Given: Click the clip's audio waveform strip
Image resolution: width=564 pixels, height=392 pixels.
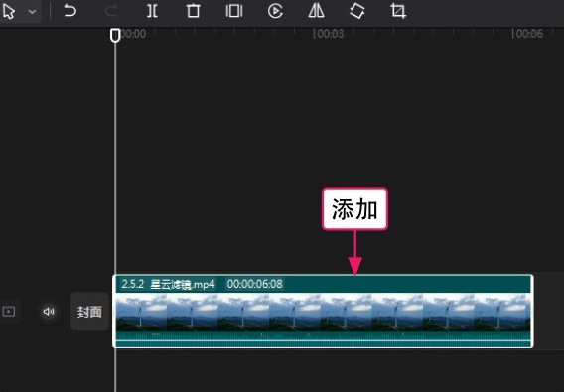Looking at the screenshot, I should click(x=323, y=339).
